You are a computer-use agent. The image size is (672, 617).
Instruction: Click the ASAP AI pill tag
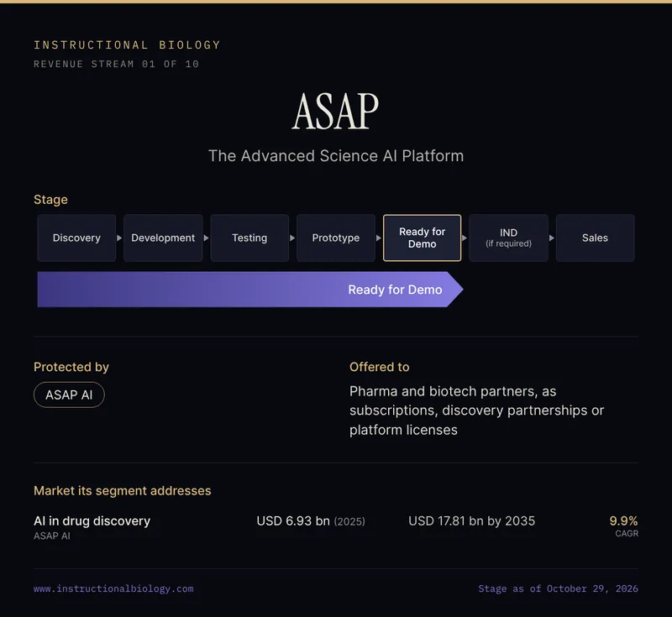coord(69,395)
